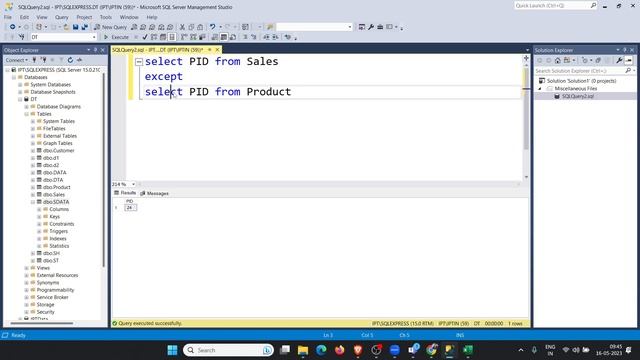The image size is (640, 360).
Task: Select dbo.Sales table in Object Explorer
Action: pyautogui.click(x=54, y=195)
